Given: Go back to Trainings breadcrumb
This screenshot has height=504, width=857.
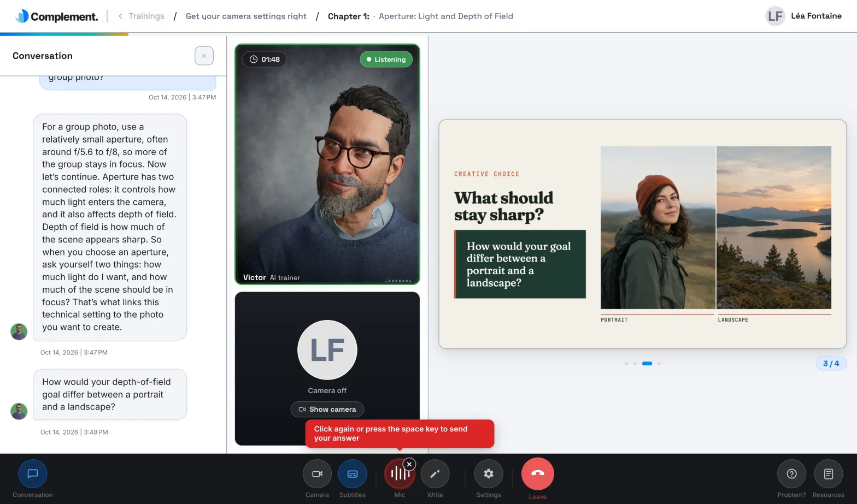Looking at the screenshot, I should 146,16.
